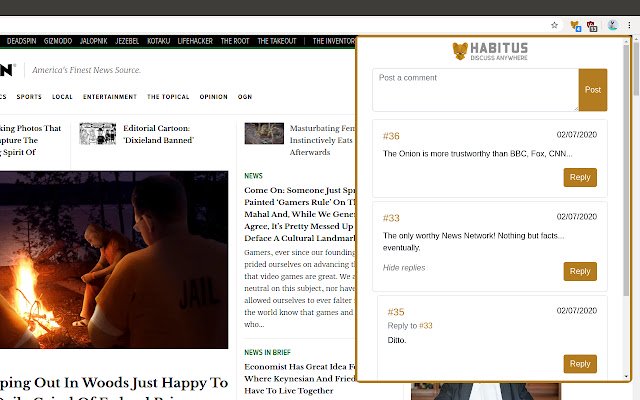Click the 02/07/2020 date on comment #36
Image resolution: width=640 pixels, height=400 pixels.
(577, 135)
